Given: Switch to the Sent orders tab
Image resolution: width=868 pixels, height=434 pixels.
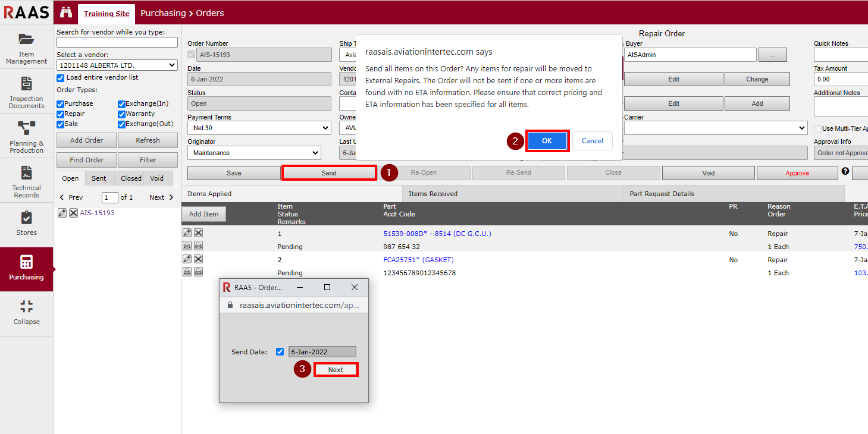Looking at the screenshot, I should [x=99, y=178].
